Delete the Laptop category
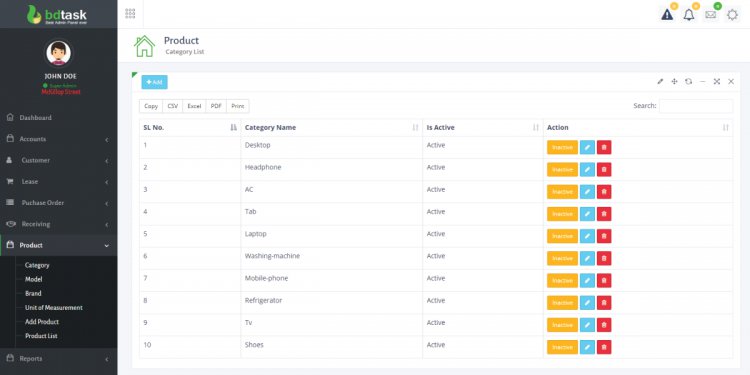This screenshot has width=750, height=375. tap(604, 236)
